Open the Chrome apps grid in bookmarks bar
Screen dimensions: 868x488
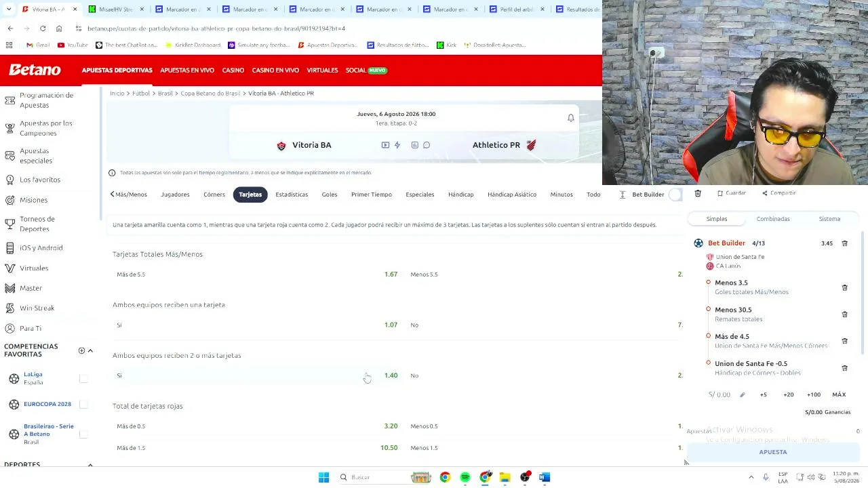click(x=9, y=45)
